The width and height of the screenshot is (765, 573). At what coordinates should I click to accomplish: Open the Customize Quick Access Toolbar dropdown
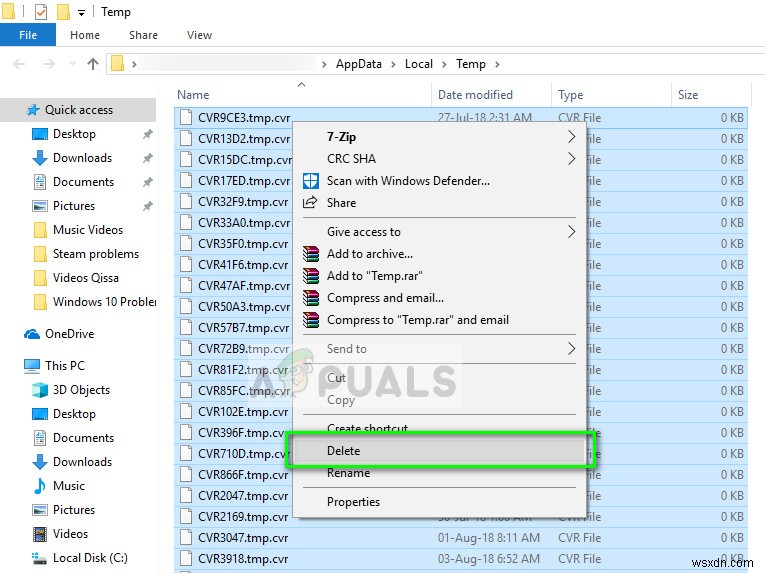[81, 13]
